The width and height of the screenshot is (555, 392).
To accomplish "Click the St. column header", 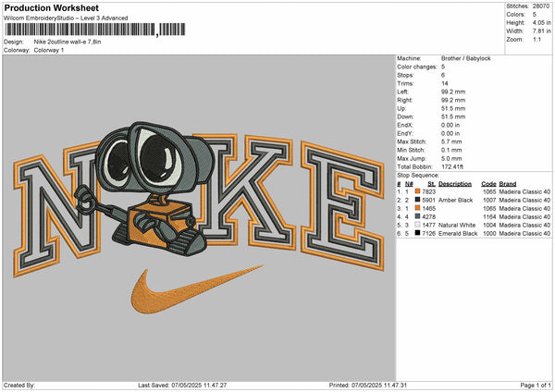I will [431, 184].
